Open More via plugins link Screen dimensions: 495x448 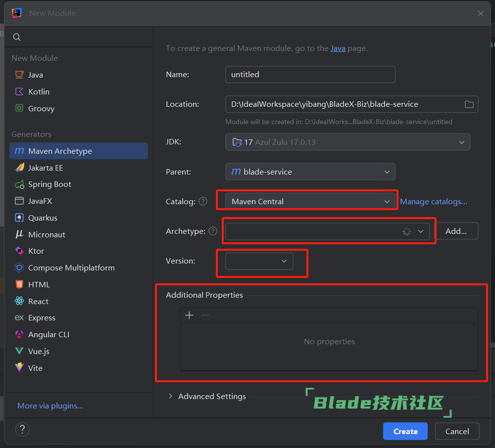point(50,406)
